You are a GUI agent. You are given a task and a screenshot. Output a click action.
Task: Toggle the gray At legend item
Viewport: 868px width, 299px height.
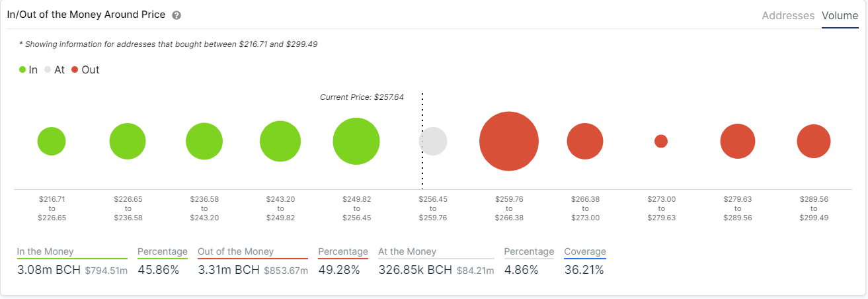tap(54, 69)
